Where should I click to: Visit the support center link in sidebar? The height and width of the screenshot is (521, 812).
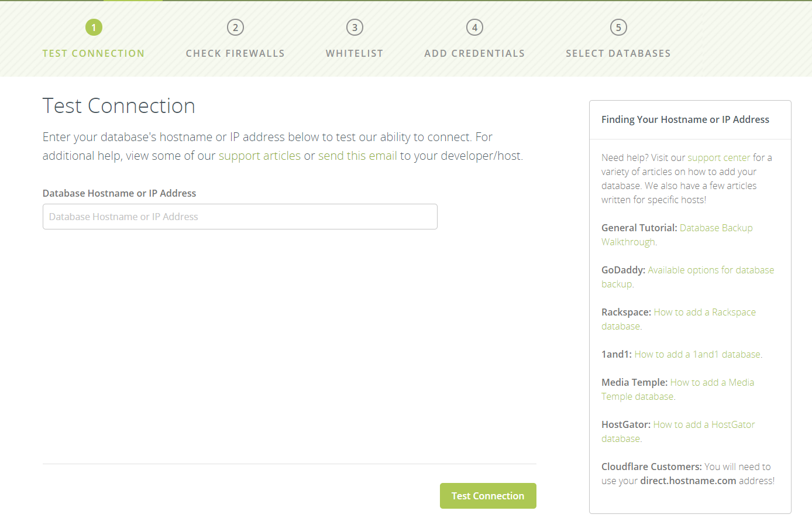click(x=718, y=157)
